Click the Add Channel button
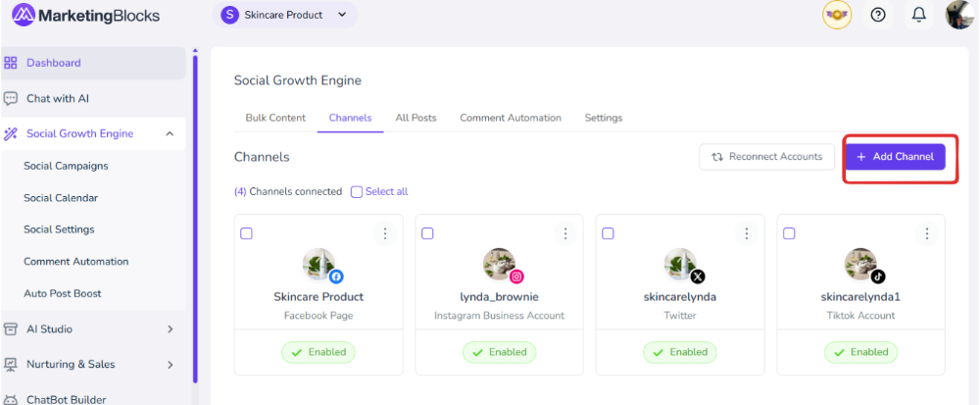 pyautogui.click(x=895, y=157)
